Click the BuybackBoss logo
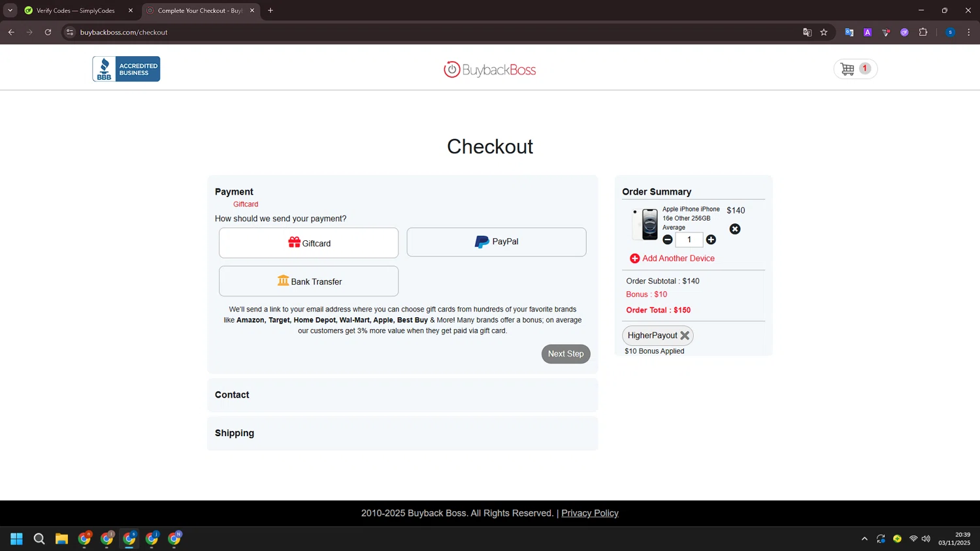 tap(489, 69)
